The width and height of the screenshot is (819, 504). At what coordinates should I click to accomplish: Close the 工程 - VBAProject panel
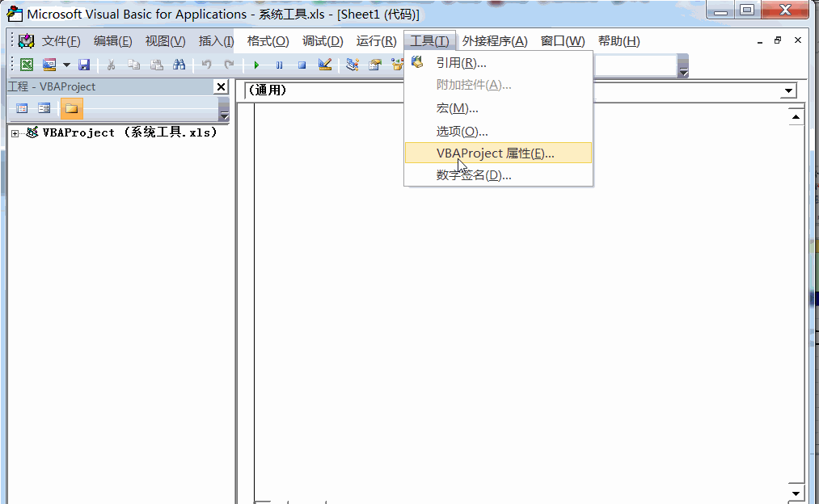click(221, 86)
